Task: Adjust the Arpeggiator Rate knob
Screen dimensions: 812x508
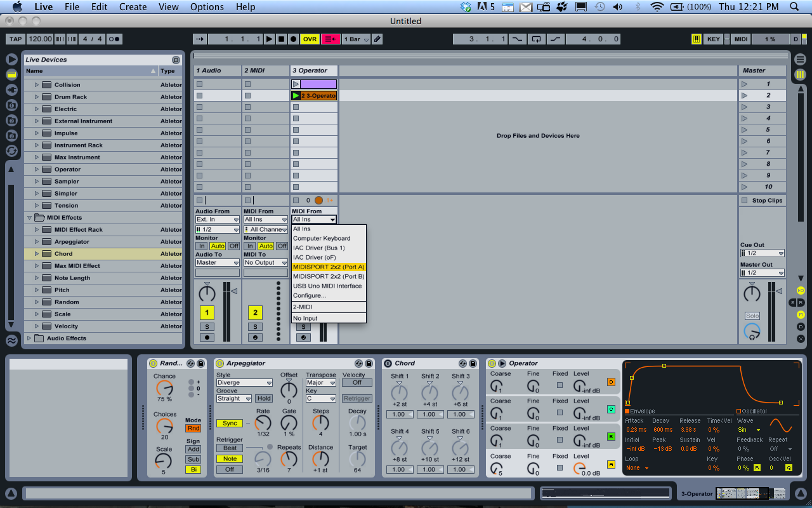Action: (263, 423)
